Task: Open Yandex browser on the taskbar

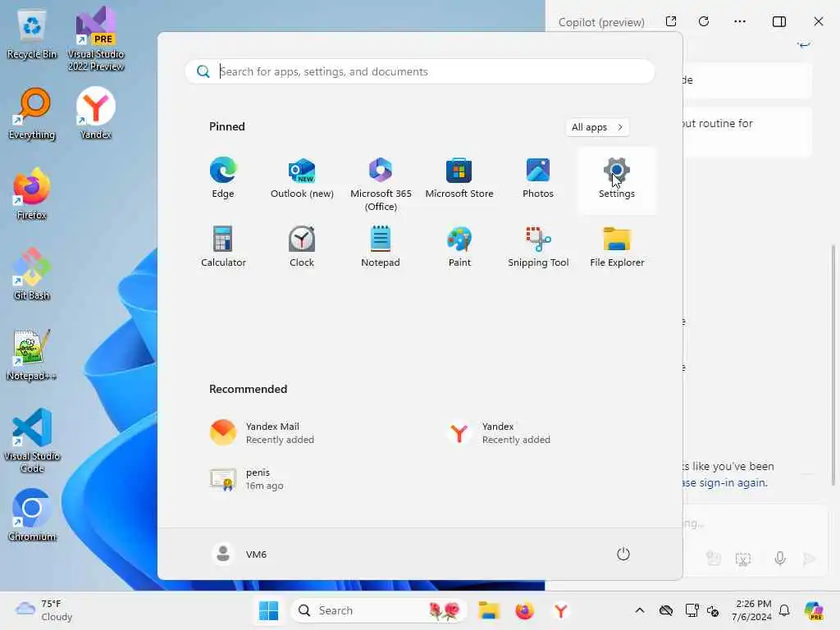Action: pyautogui.click(x=561, y=610)
